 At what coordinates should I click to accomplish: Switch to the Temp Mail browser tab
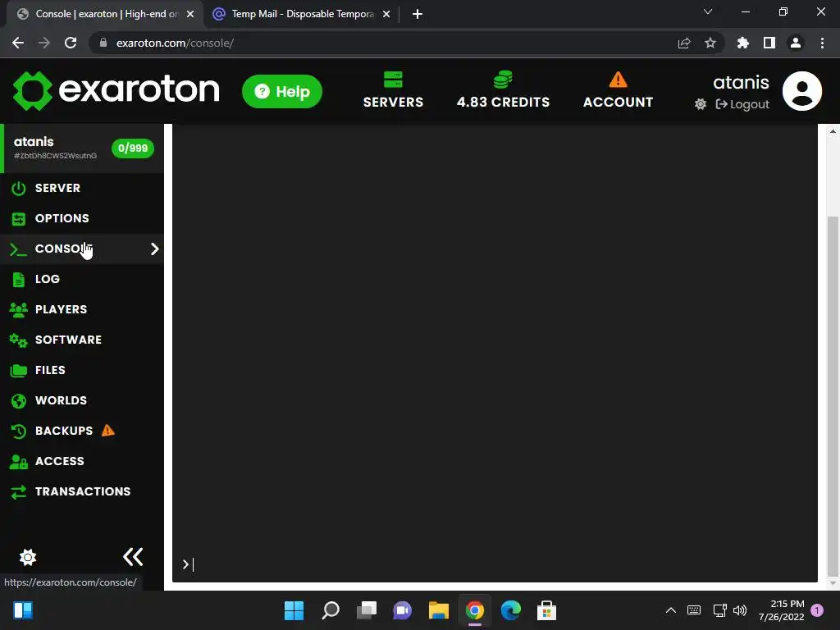[x=302, y=14]
